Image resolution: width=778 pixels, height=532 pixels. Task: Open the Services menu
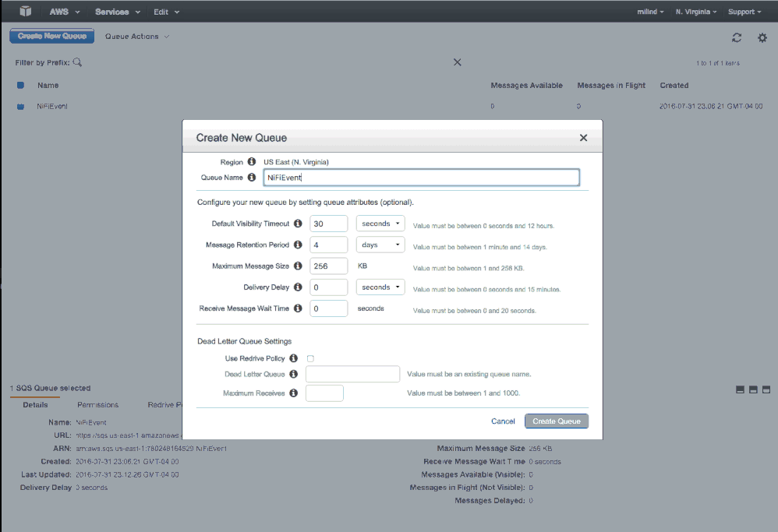pyautogui.click(x=115, y=11)
